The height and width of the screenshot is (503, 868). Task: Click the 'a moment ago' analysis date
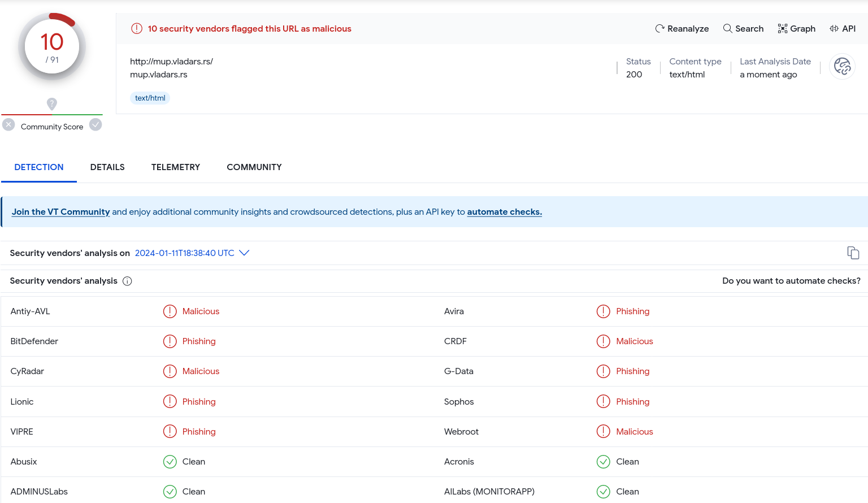point(769,75)
